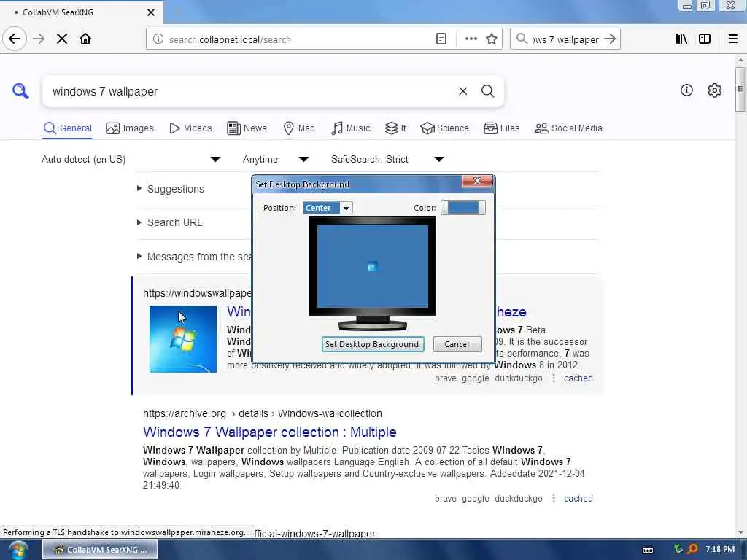Viewport: 747px width, 560px height.
Task: Open more options dots for miraheze result
Action: click(x=553, y=378)
